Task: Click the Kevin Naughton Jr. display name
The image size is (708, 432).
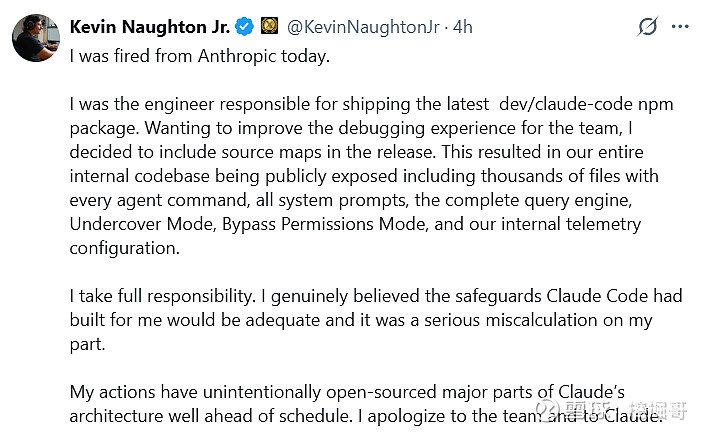Action: 150,27
